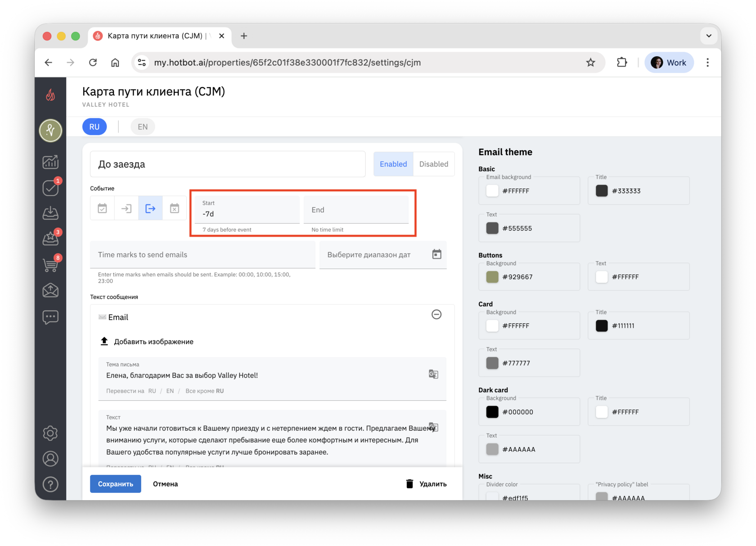Open the Basic Text #555555 color swatch
756x546 pixels.
pyautogui.click(x=492, y=228)
